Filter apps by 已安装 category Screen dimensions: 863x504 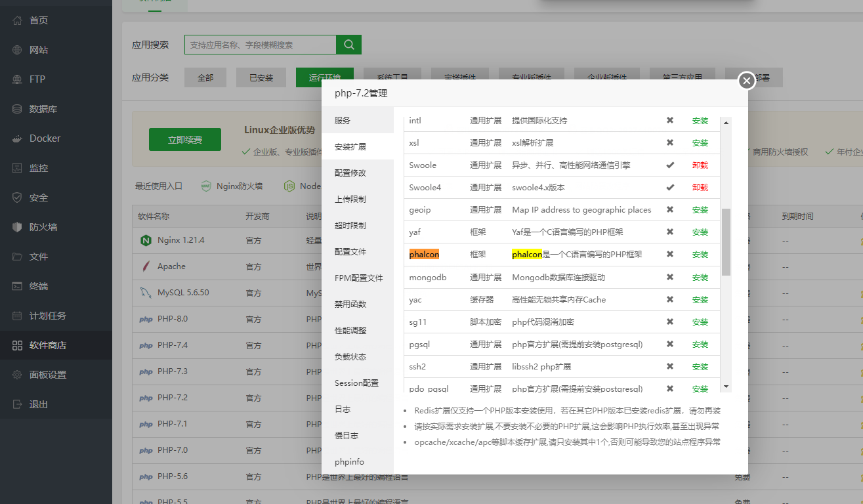click(261, 77)
